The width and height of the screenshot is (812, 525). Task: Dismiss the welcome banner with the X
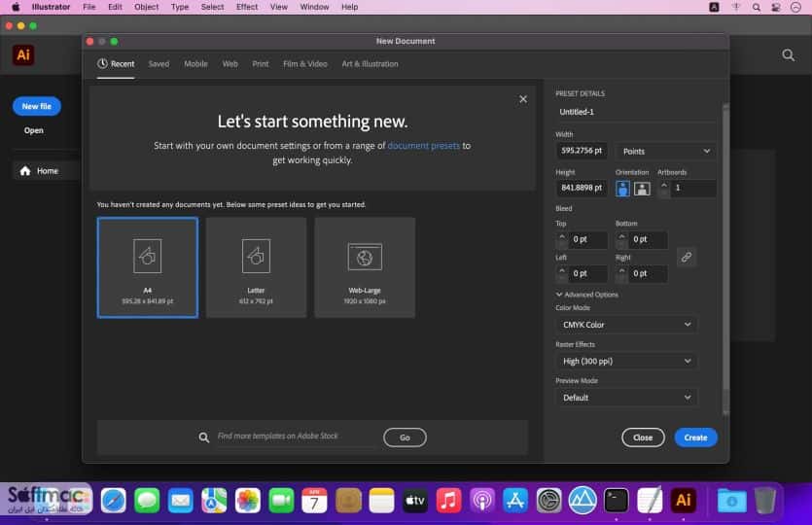[523, 99]
